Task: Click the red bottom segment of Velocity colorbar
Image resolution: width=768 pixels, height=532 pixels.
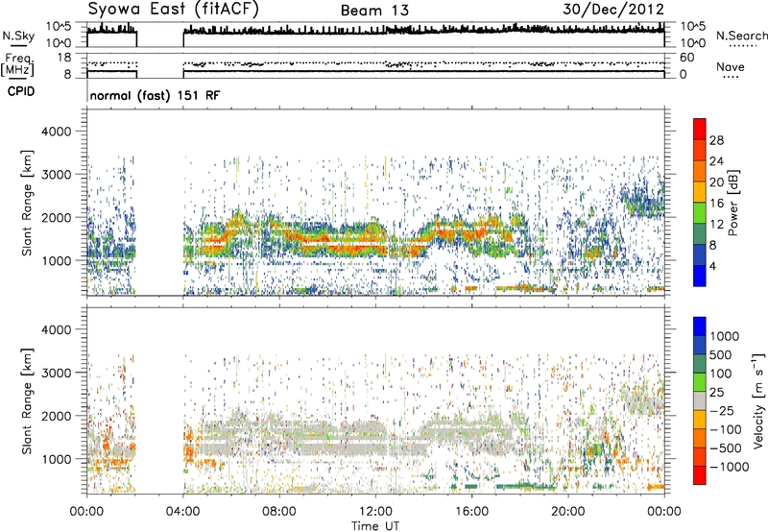Action: pyautogui.click(x=700, y=475)
